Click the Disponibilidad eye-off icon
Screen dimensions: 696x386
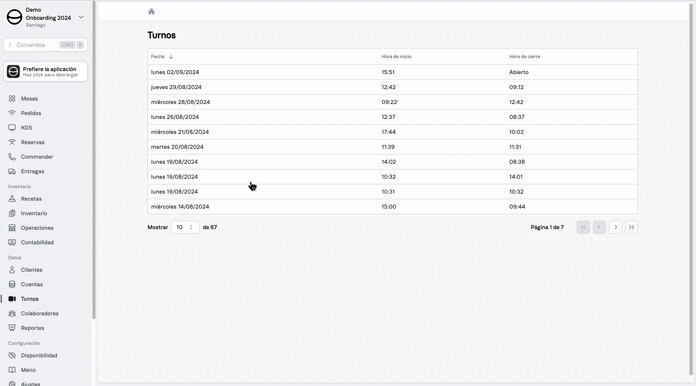coord(12,355)
